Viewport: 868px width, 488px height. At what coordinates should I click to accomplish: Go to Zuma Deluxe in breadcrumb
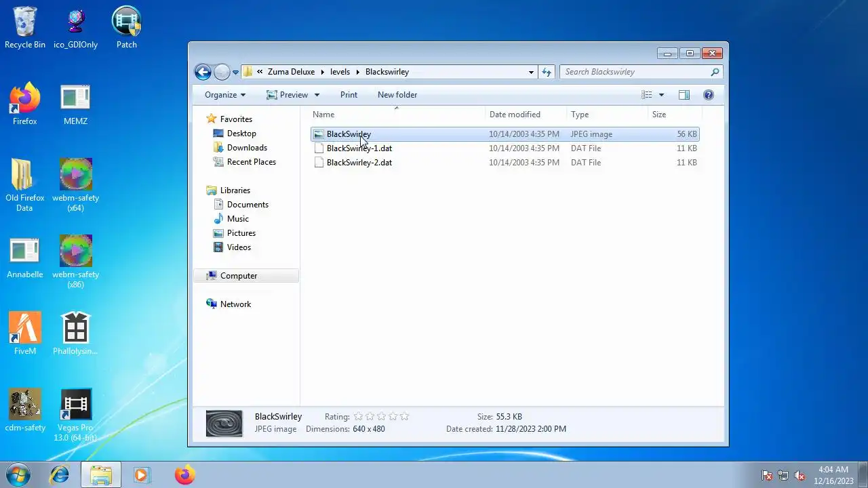(291, 72)
